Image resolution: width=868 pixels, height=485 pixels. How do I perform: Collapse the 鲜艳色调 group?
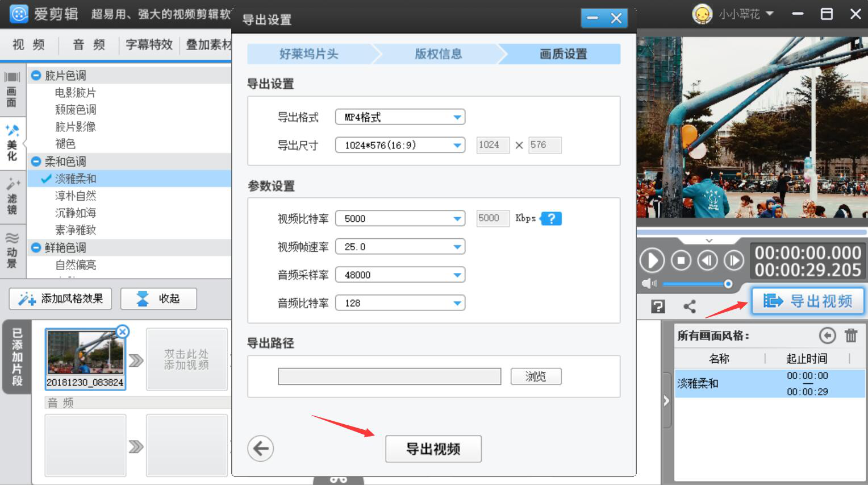click(36, 247)
